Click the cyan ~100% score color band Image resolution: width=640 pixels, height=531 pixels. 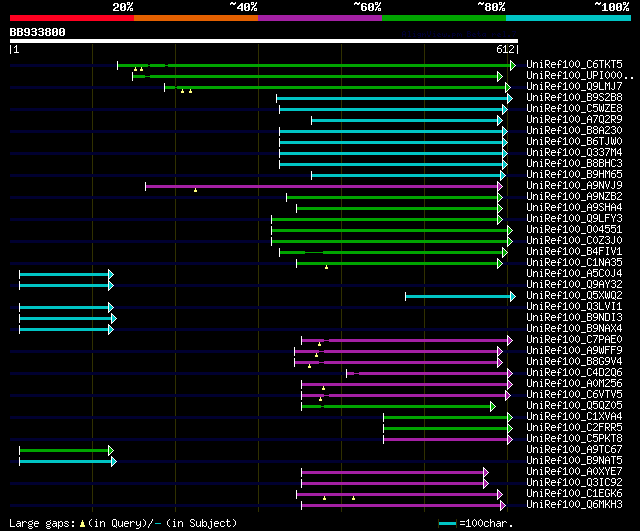click(x=569, y=18)
